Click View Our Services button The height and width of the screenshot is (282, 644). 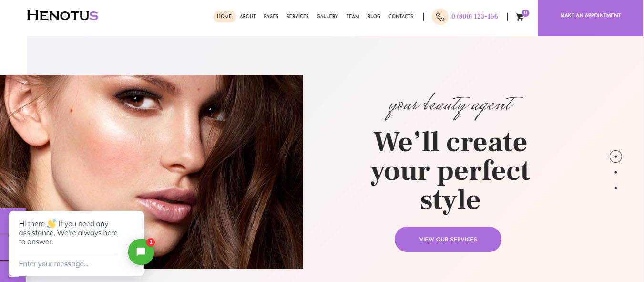pyautogui.click(x=448, y=239)
